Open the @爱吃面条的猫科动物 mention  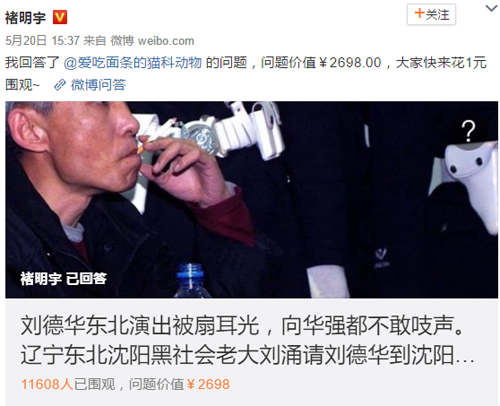[x=133, y=63]
